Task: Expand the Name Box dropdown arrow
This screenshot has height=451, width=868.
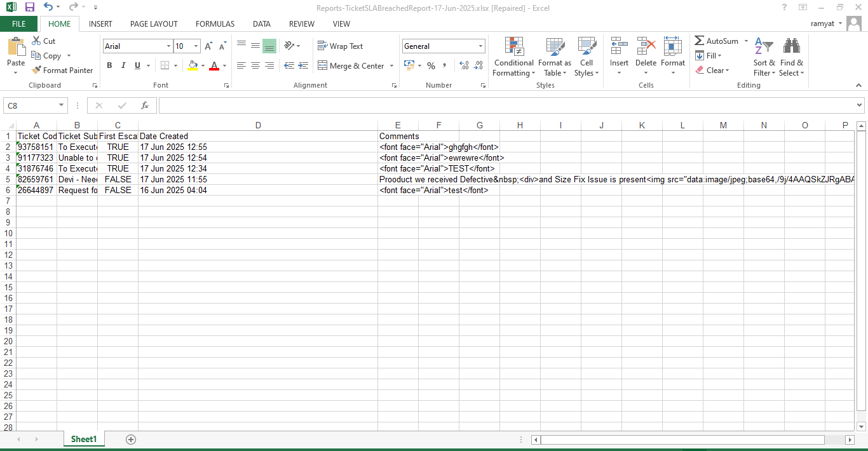Action: [x=62, y=105]
